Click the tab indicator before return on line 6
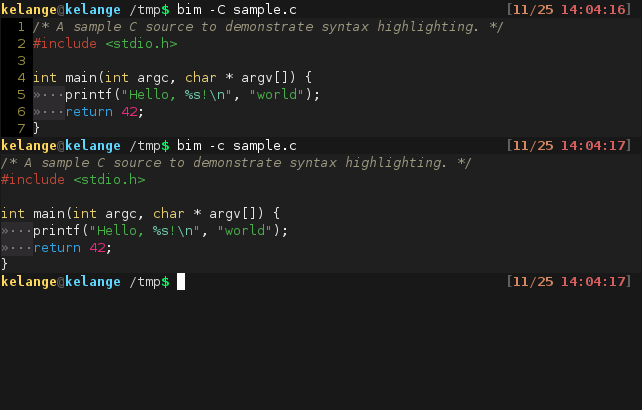 [x=49, y=112]
